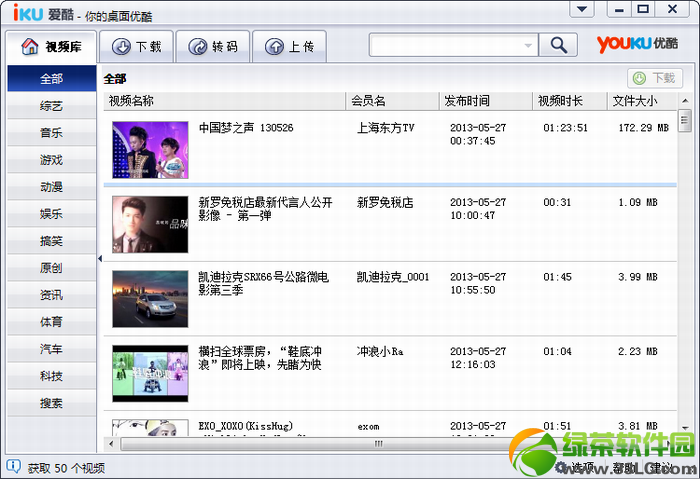Screen dimensions: 700x490
Task: Click the green 下载 button
Action: (x=654, y=78)
